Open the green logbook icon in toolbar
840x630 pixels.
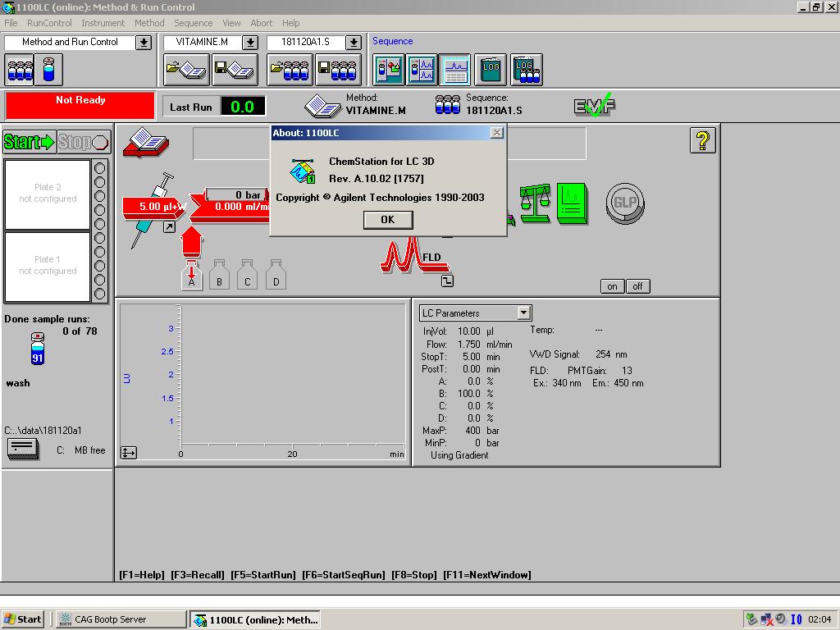[491, 70]
